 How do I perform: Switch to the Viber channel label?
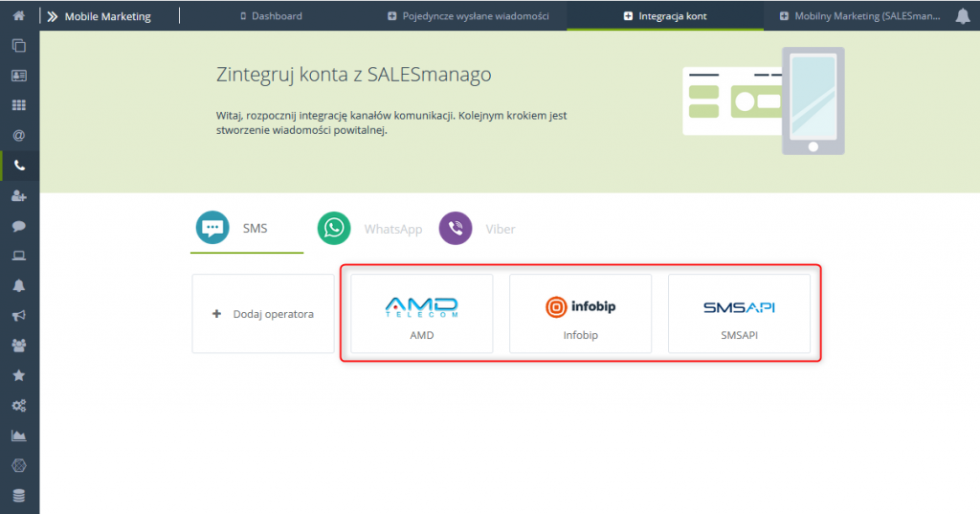click(501, 229)
